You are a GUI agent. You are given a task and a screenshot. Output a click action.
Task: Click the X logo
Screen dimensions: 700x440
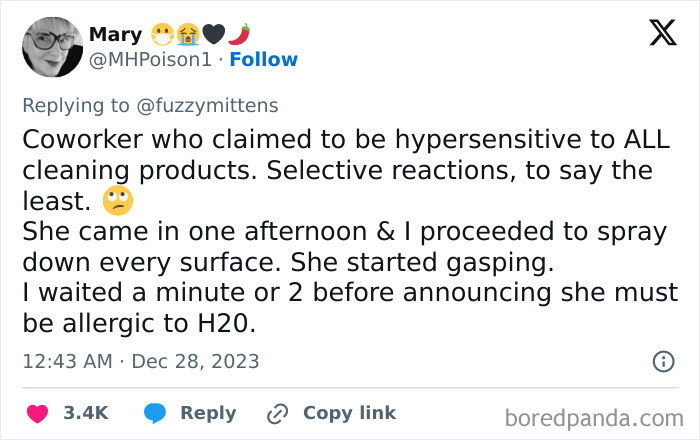point(655,34)
